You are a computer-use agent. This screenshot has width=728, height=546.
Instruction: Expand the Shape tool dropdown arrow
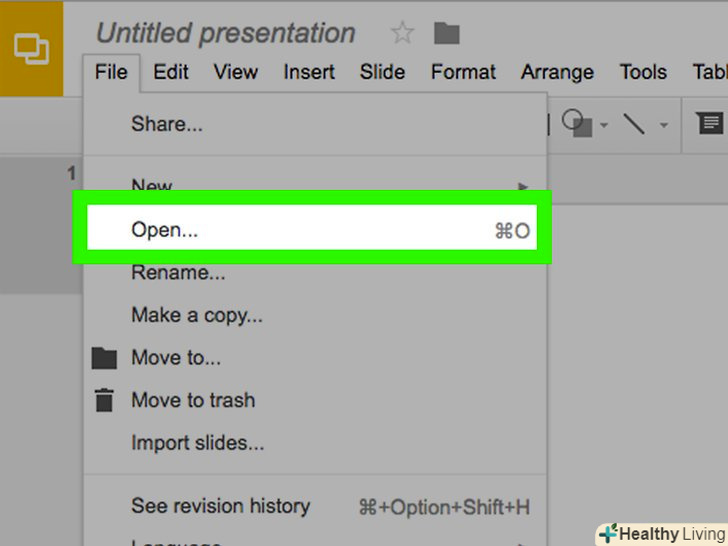click(604, 126)
